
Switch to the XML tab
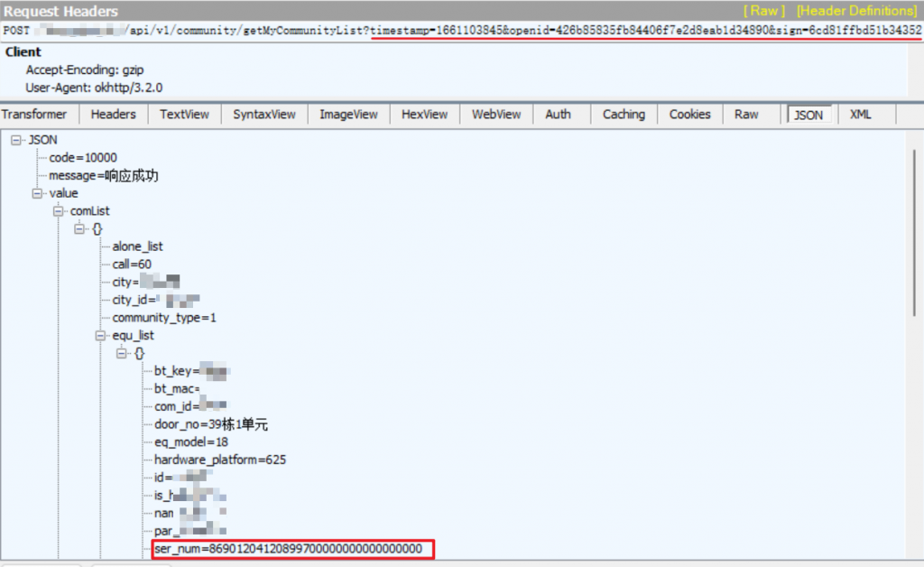tap(860, 115)
